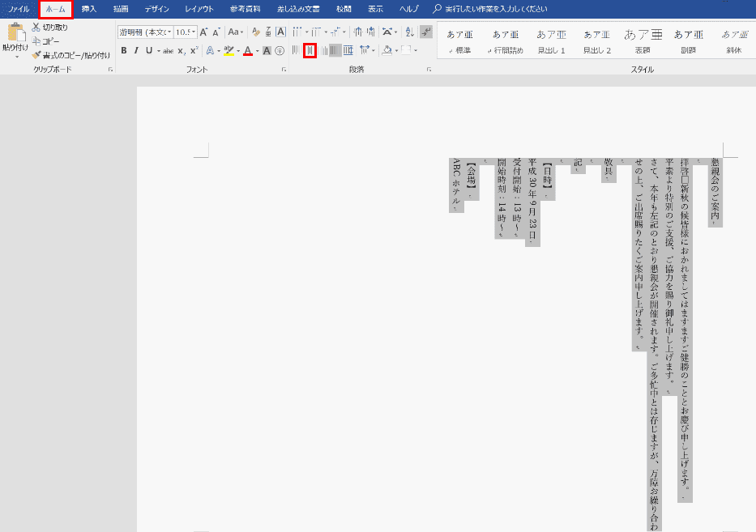This screenshot has width=756, height=532.
Task: Click the clear formatting eraser icon
Action: click(x=256, y=32)
